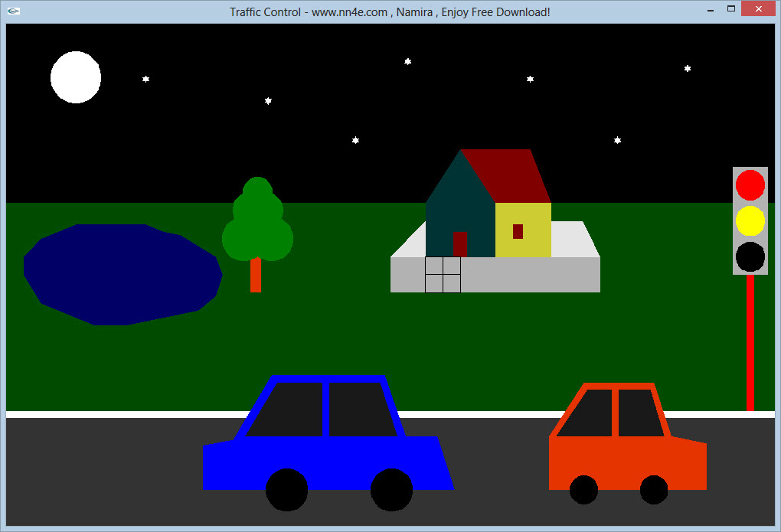
Task: Click the red traffic light
Action: 750,184
